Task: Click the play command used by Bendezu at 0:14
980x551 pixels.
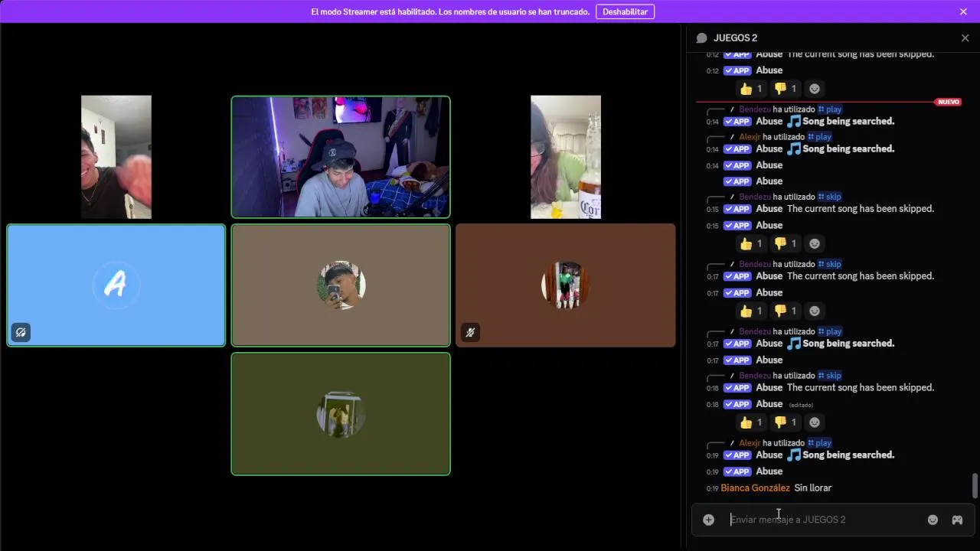Action: pos(830,109)
